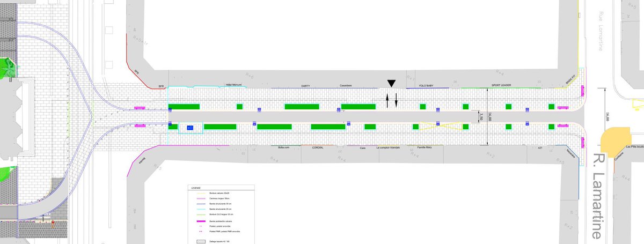
Task: Click the horizontal SFR label near the red line
Action: (x=160, y=86)
